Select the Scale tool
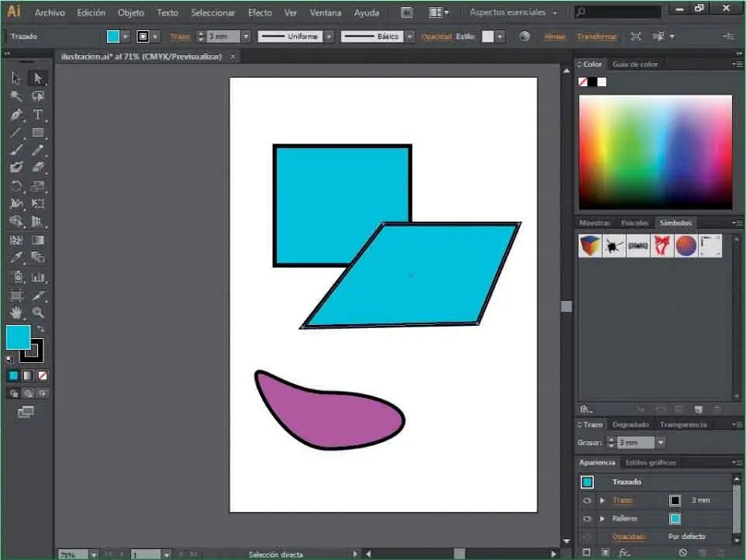Screen dimensions: 746x560 coord(37,185)
